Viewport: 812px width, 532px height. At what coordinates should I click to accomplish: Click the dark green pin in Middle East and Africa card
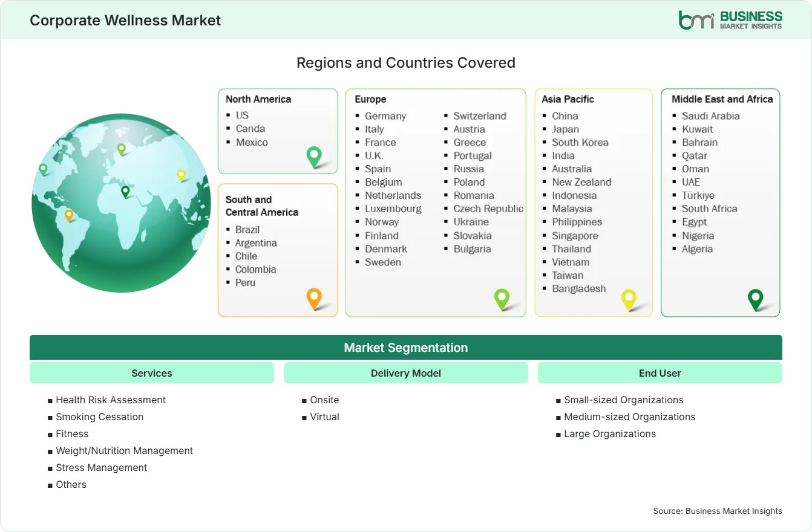point(756,300)
